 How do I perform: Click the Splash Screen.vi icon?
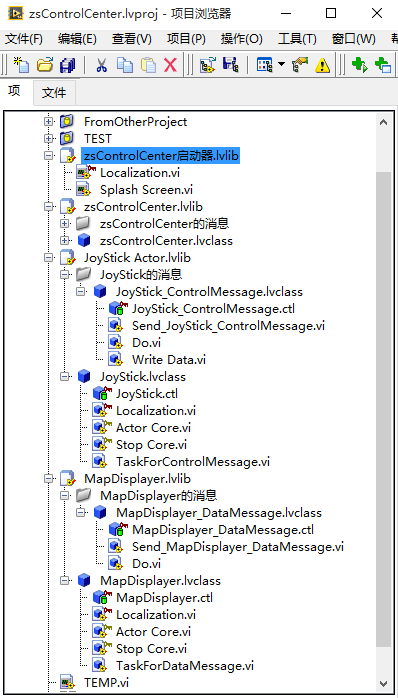[83, 190]
